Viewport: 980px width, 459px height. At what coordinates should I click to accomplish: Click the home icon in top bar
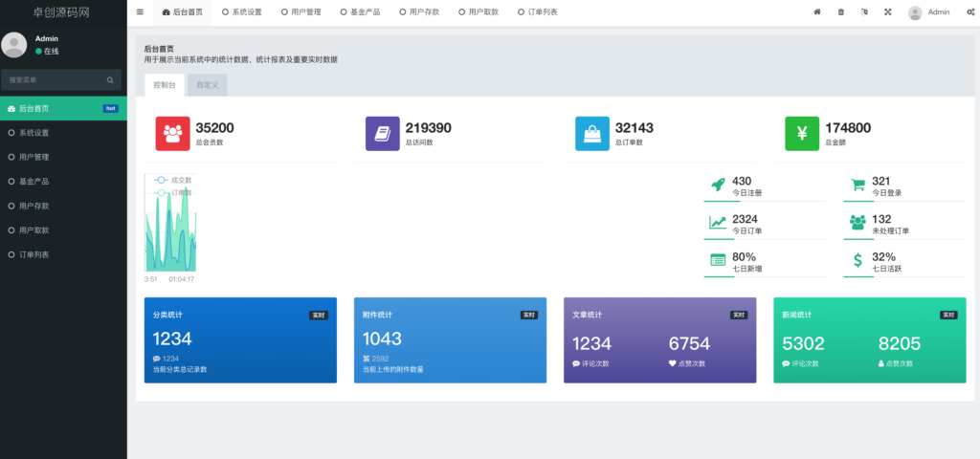[x=817, y=11]
